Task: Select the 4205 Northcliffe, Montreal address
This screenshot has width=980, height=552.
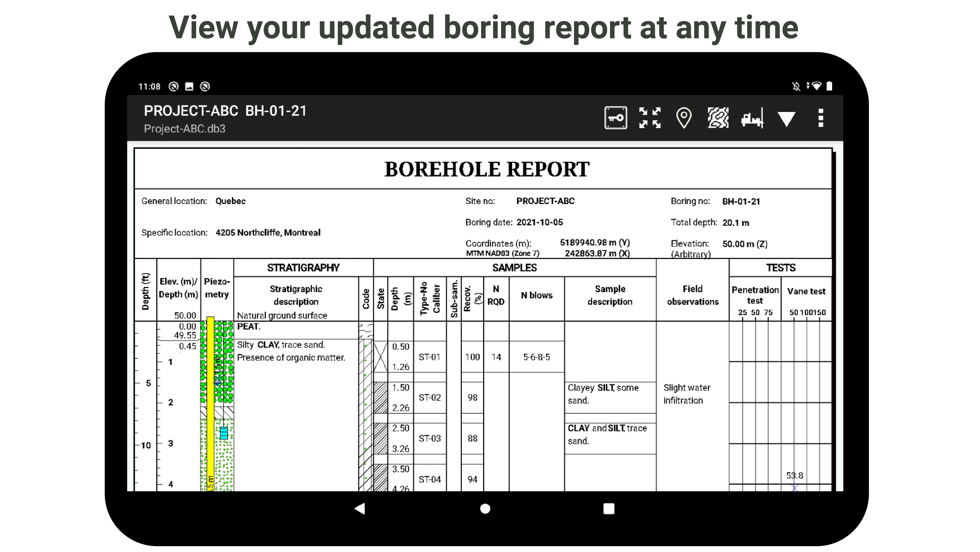Action: pos(268,233)
